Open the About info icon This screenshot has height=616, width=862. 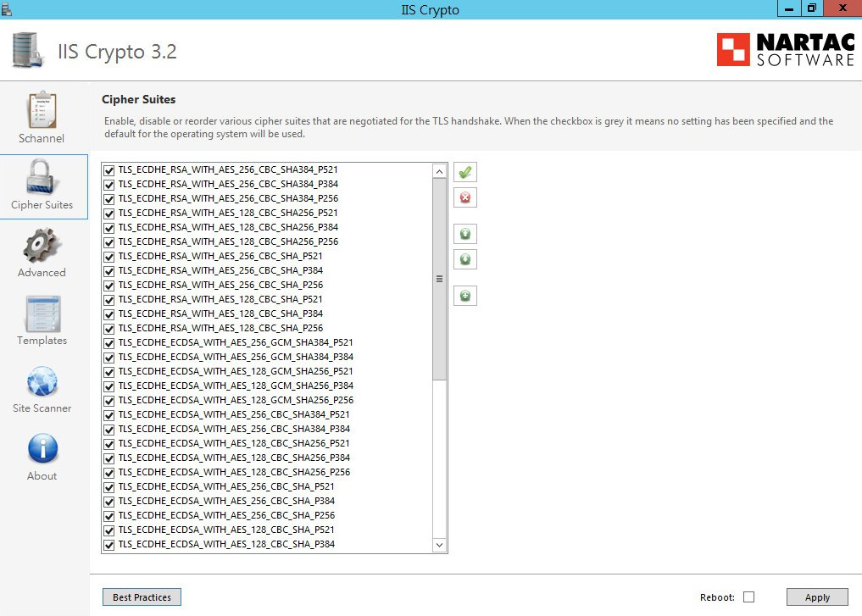[42, 448]
